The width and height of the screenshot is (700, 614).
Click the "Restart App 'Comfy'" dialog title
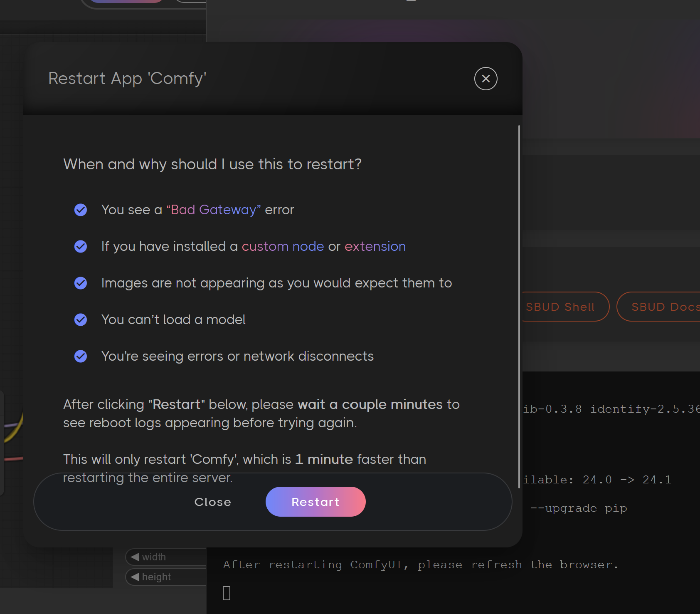[x=127, y=79]
